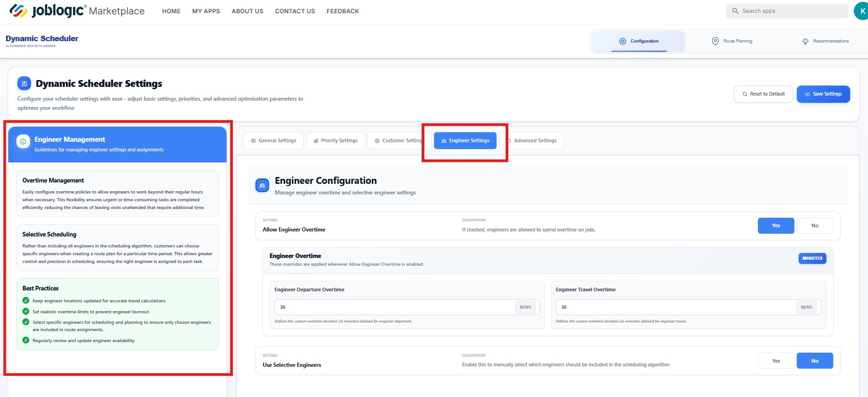
Task: Click the Dynamic Scheduler Settings sliders icon
Action: [x=24, y=83]
